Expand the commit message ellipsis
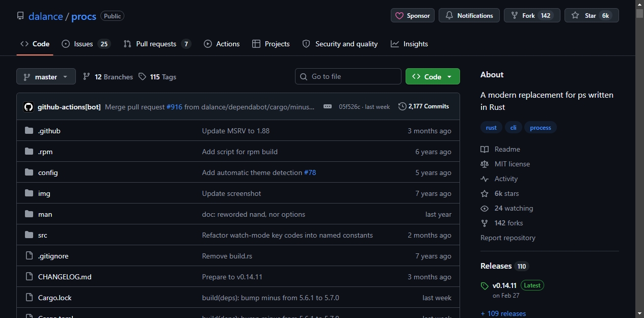The width and height of the screenshot is (644, 318). coord(328,106)
